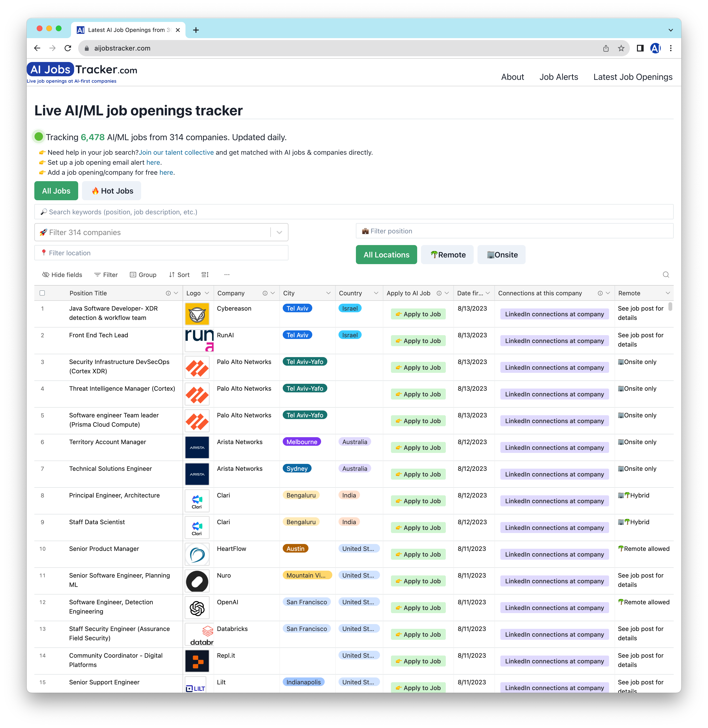Open add job opening 'here' link
The height and width of the screenshot is (728, 708).
click(x=166, y=173)
